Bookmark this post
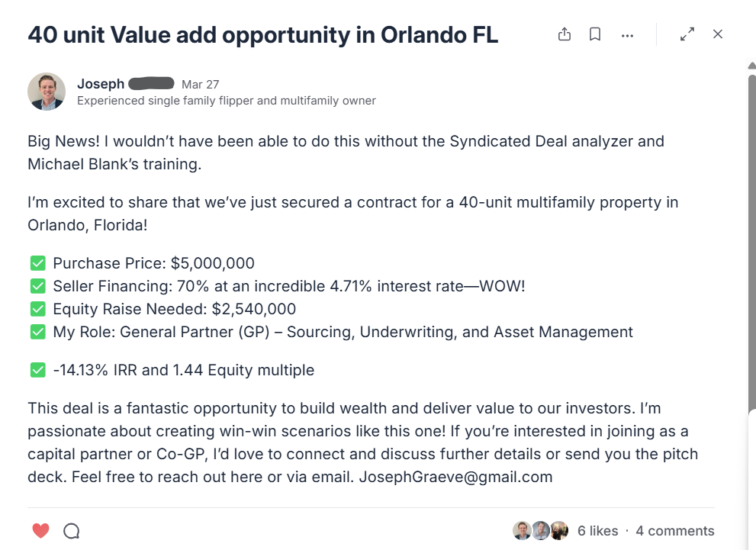Screen dimensions: 756x550 (x=595, y=34)
